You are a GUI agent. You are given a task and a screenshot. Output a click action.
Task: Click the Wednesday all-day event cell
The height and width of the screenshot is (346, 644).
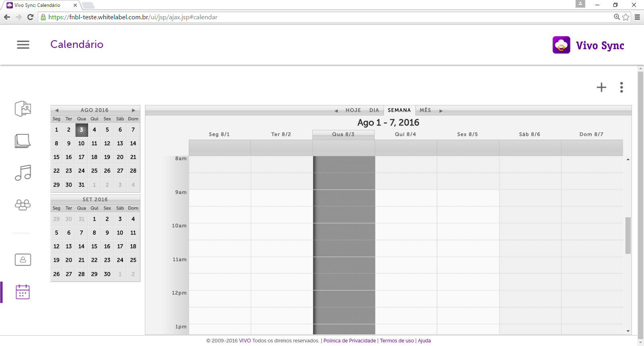point(344,148)
